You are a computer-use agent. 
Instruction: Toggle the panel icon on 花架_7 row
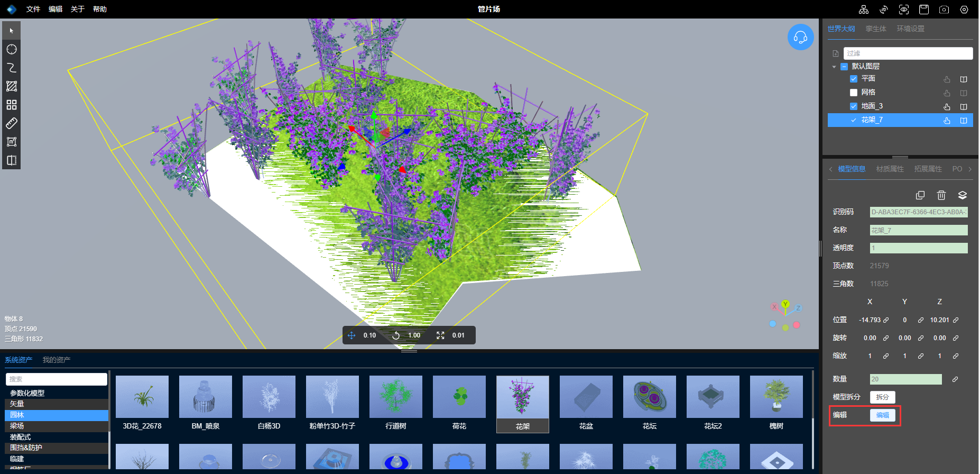(964, 121)
